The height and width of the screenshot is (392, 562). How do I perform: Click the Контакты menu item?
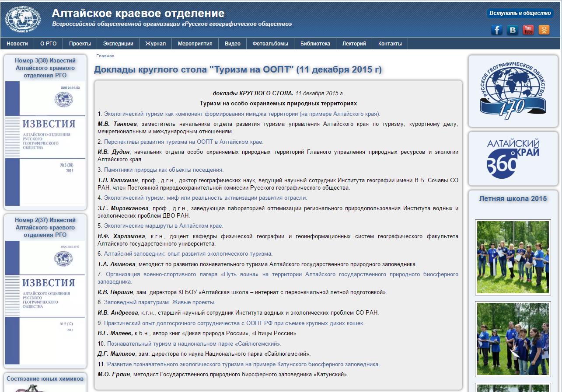pos(390,44)
